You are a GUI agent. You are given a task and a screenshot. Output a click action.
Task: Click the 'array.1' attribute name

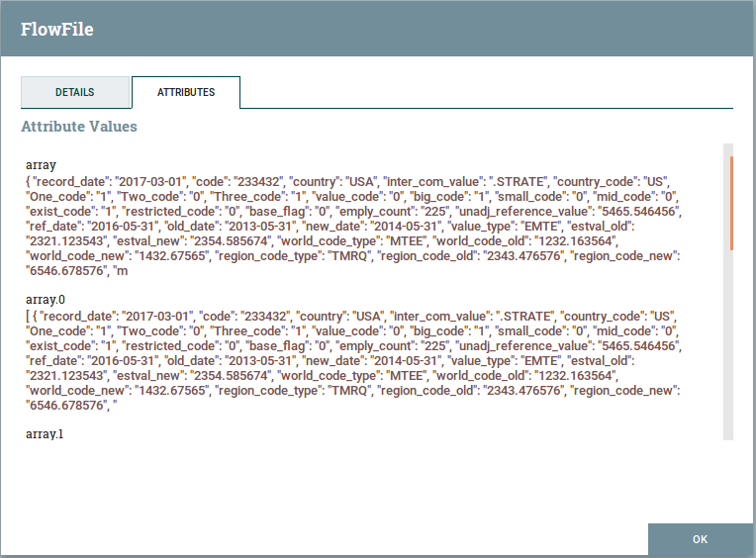(x=45, y=433)
